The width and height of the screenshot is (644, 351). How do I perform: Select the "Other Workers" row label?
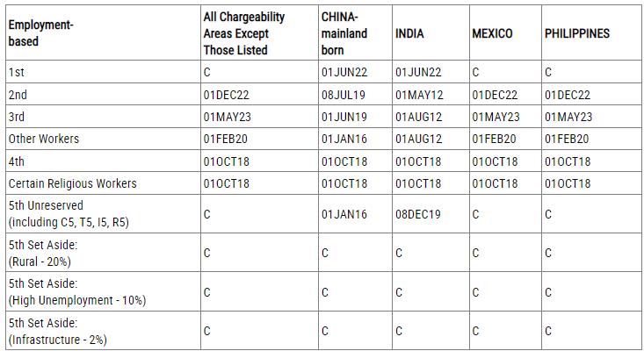[44, 139]
